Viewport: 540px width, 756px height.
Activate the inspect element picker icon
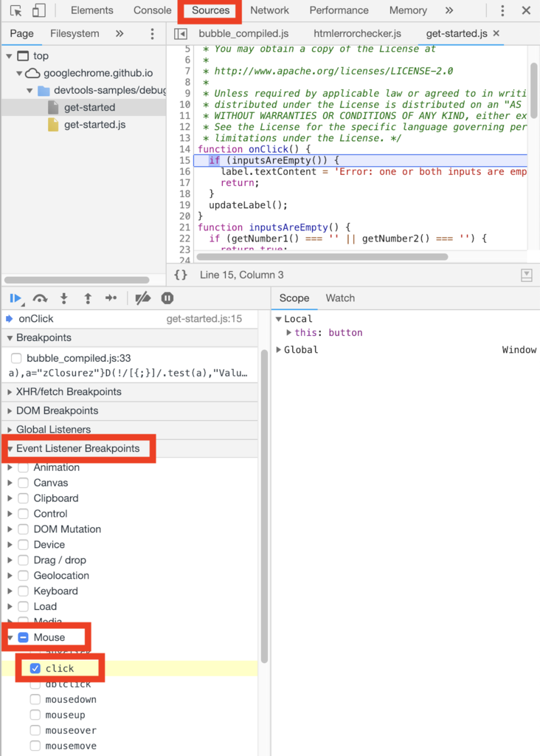[16, 10]
